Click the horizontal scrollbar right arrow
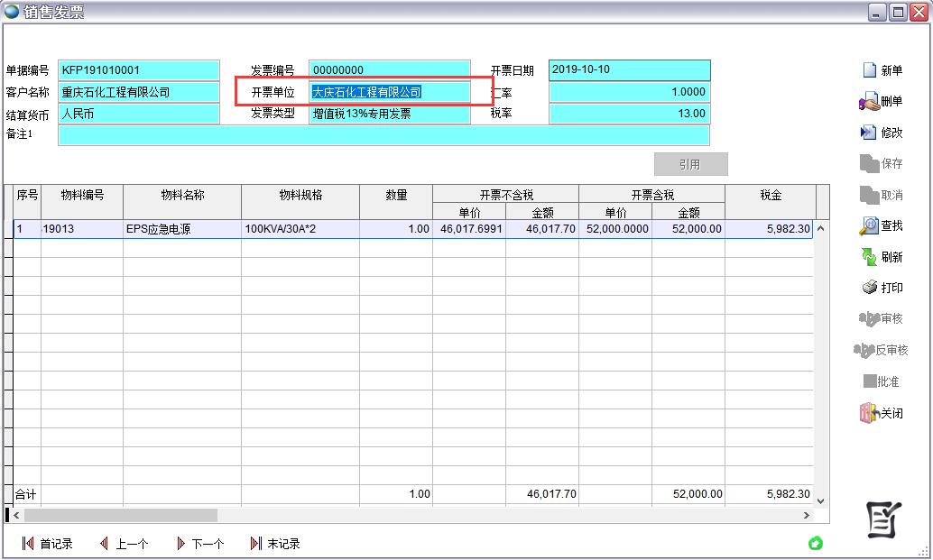Screen dimensions: 933x560 point(806,515)
